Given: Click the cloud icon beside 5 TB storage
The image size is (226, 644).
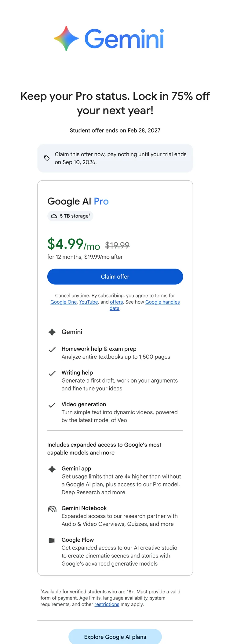Looking at the screenshot, I should pos(54,216).
